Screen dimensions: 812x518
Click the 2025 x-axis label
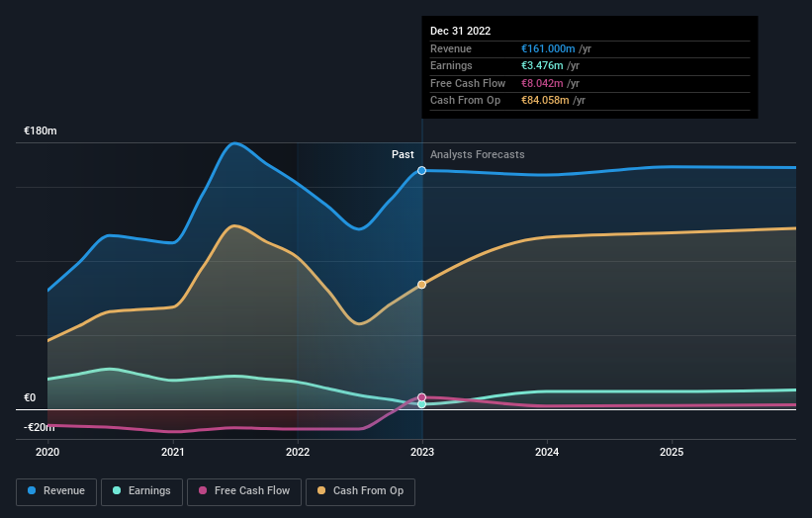click(672, 453)
